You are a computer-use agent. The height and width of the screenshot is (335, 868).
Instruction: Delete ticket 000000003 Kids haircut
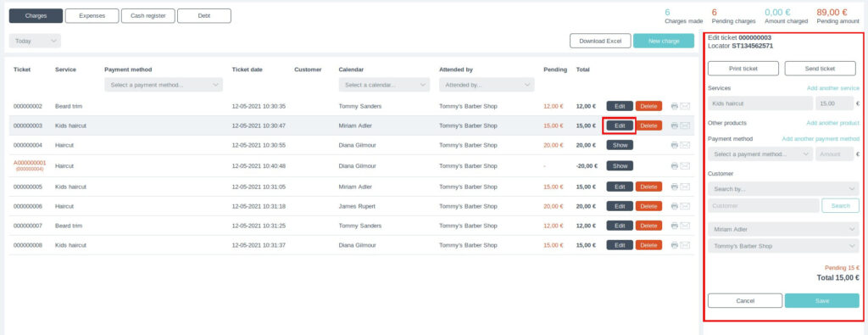coord(648,126)
